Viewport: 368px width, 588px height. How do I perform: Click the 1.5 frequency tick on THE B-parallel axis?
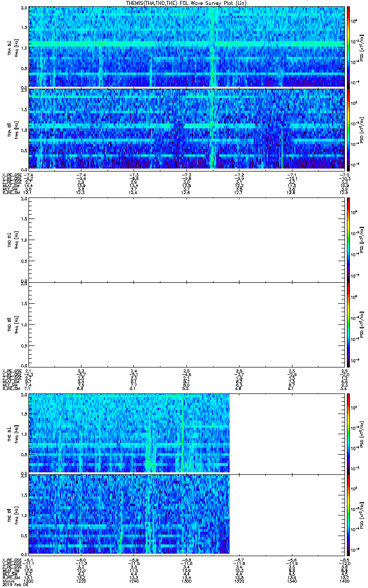(24, 495)
